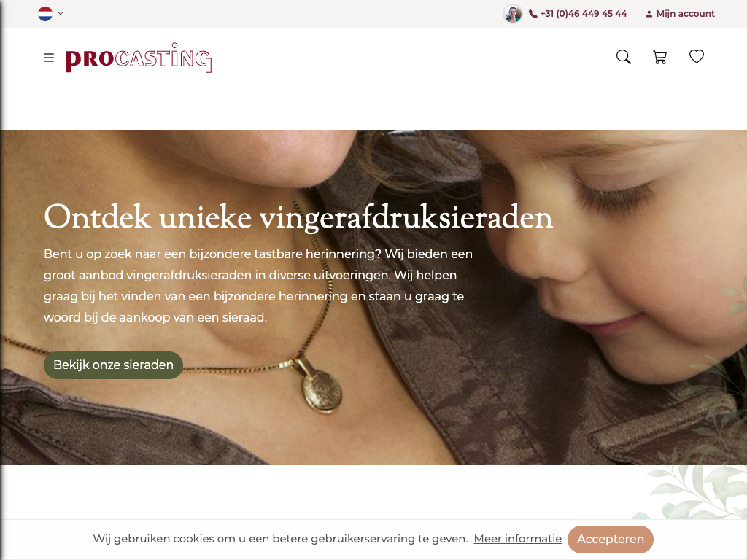Open the shopping cart
Viewport: 747px width, 560px height.
(659, 57)
